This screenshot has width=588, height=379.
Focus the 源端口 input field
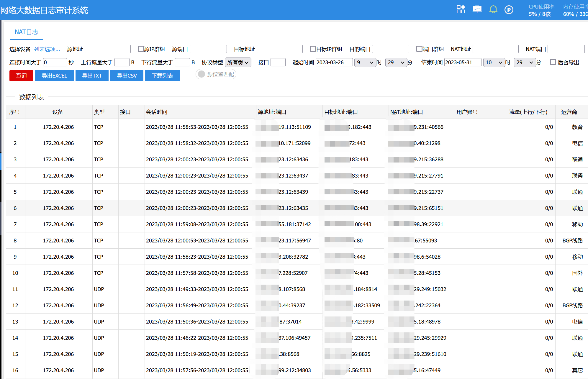point(208,49)
